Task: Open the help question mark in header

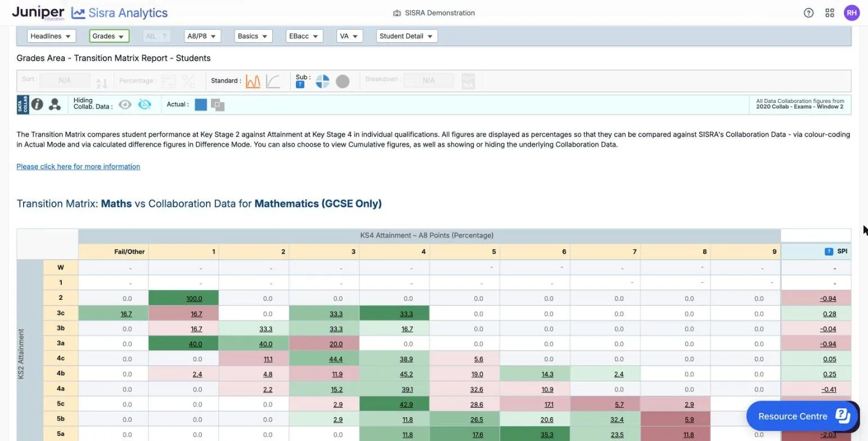Action: tap(808, 13)
